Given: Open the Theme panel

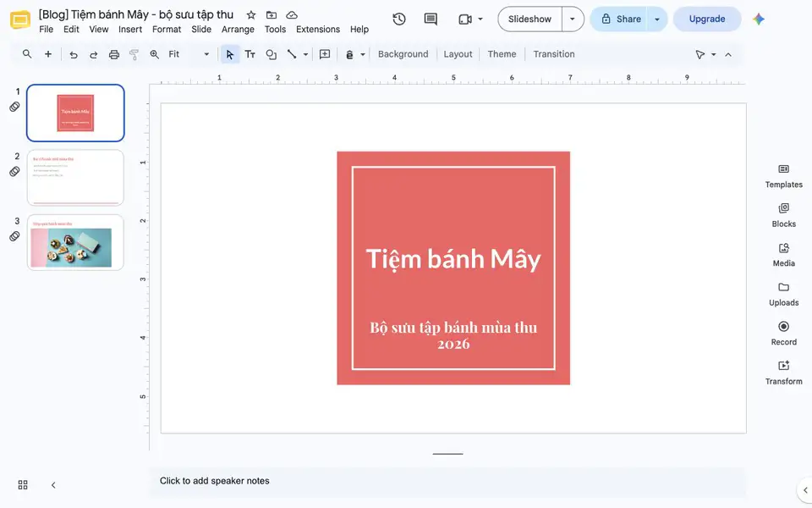Looking at the screenshot, I should pos(502,54).
